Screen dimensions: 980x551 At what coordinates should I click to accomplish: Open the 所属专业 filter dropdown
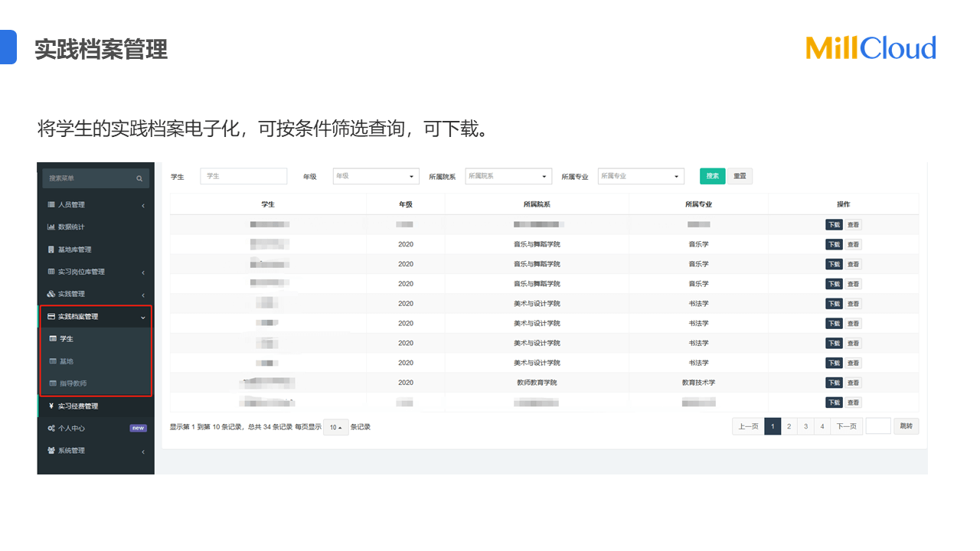[641, 177]
